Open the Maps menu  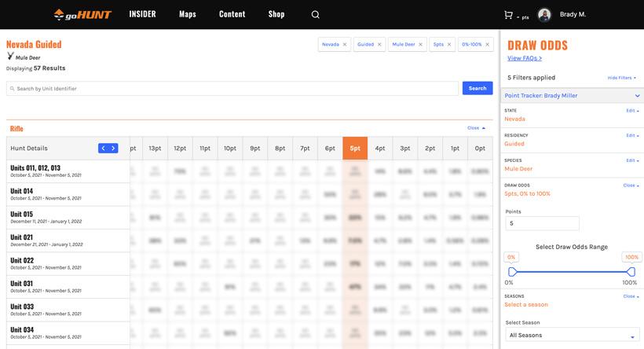pos(188,14)
